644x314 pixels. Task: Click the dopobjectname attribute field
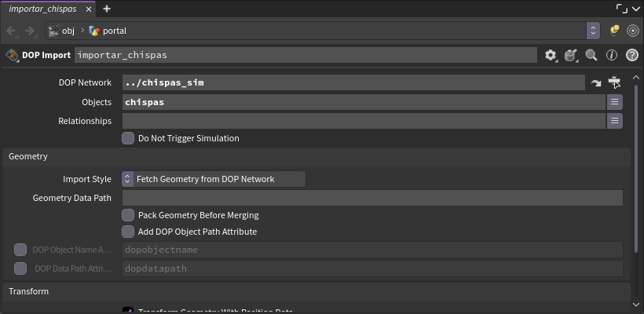(372, 250)
